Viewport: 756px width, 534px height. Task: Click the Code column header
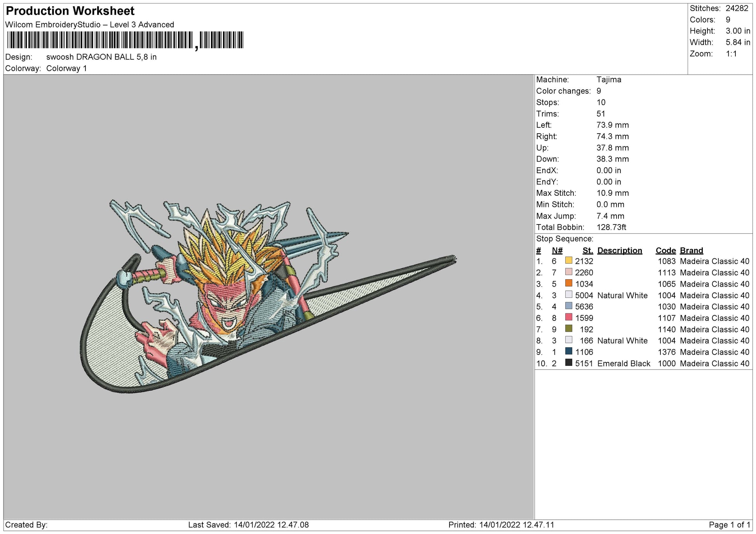coord(665,250)
